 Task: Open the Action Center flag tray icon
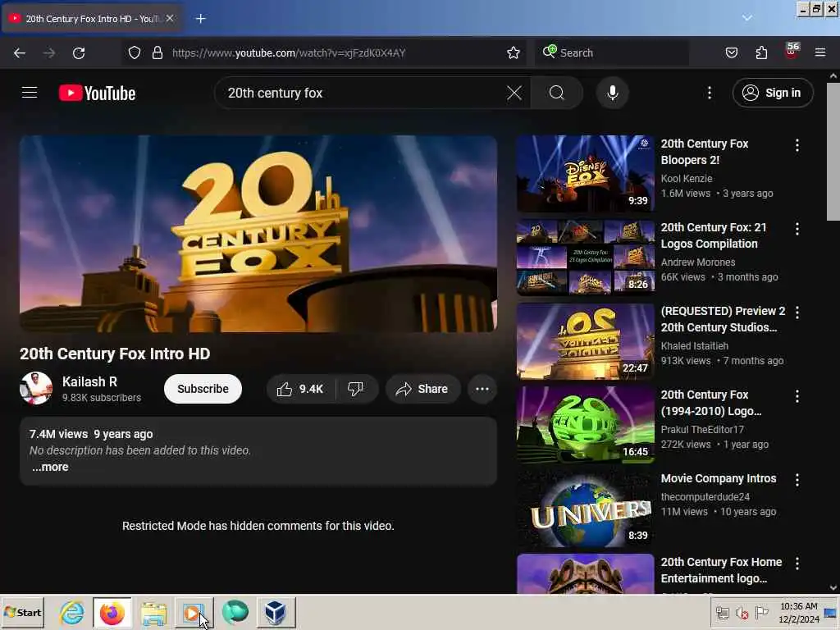click(762, 612)
